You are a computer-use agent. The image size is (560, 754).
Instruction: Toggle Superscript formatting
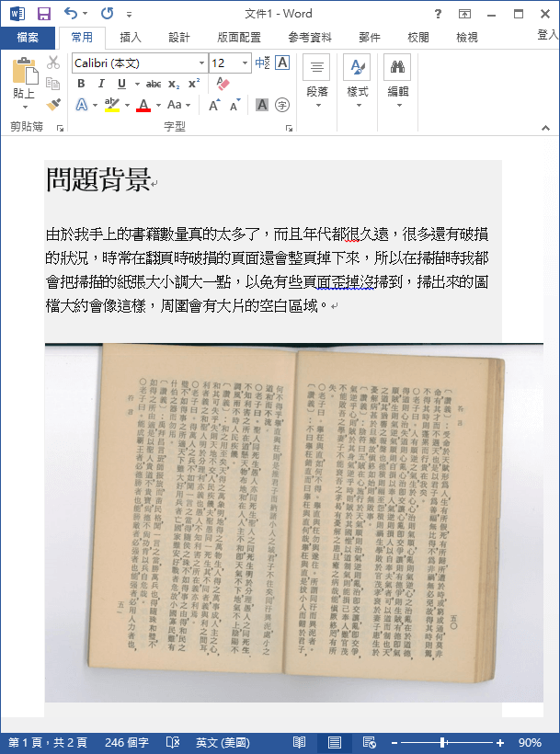pyautogui.click(x=194, y=84)
